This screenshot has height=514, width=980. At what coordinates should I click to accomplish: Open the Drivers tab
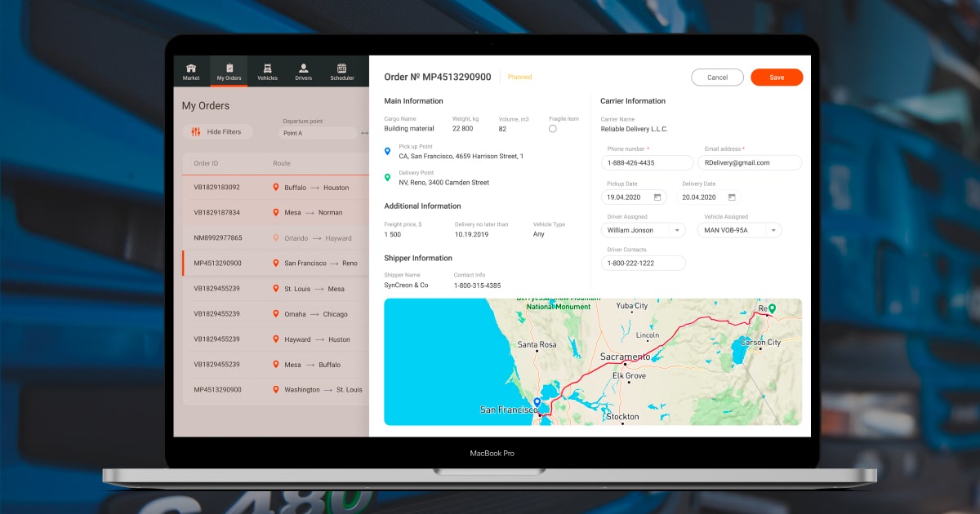click(x=304, y=67)
